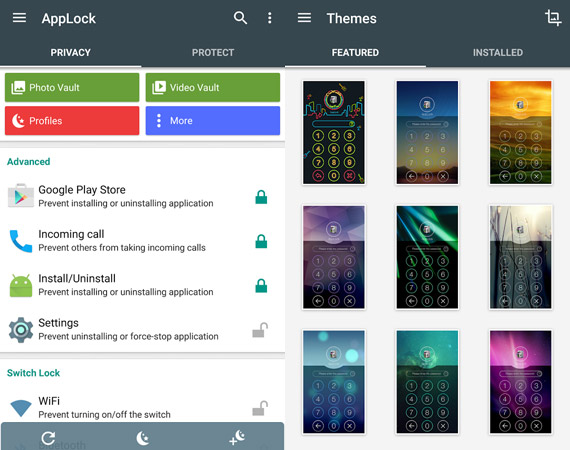Click the Install/Uninstall row title
Image resolution: width=570 pixels, height=450 pixels.
pos(77,278)
